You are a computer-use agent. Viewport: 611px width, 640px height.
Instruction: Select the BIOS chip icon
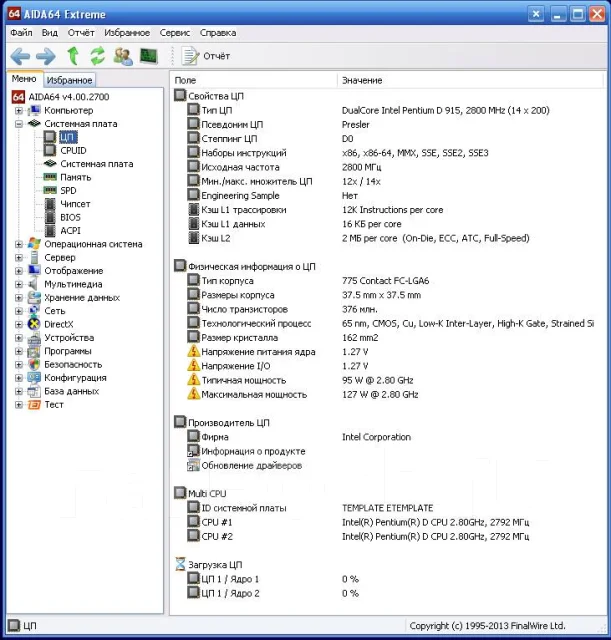pyautogui.click(x=50, y=217)
